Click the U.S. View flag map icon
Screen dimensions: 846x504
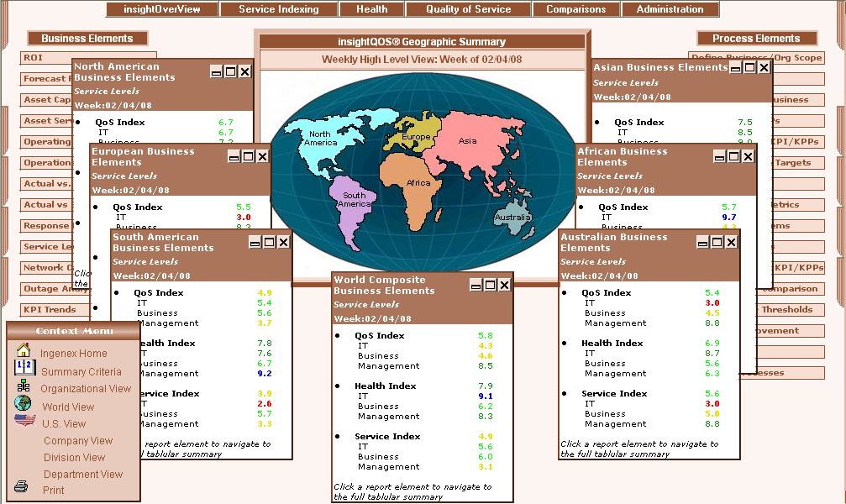pos(24,420)
